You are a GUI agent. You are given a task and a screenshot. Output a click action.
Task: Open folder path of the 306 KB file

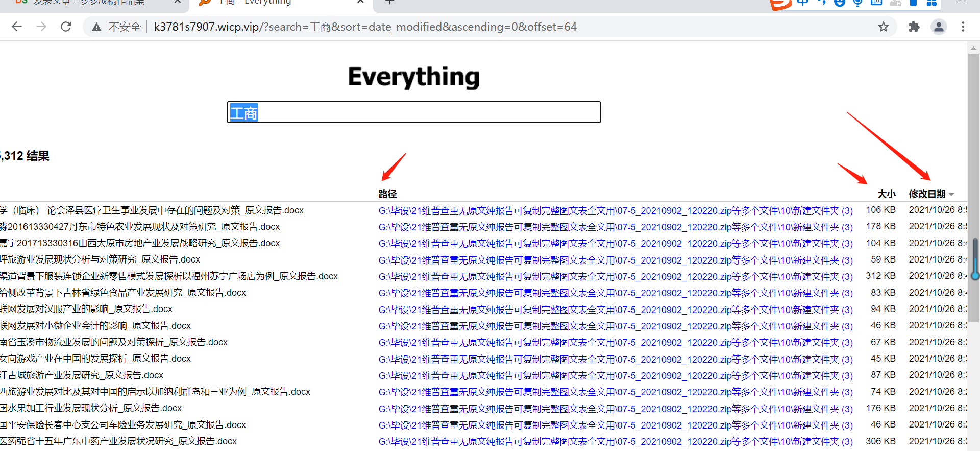pyautogui.click(x=616, y=441)
